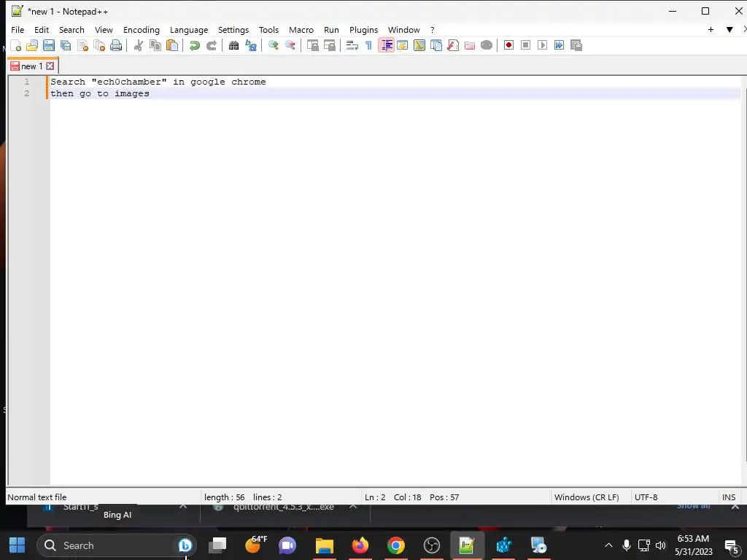Screen dimensions: 747x560
Task: Toggle the INS insert mode indicator
Action: 729,497
